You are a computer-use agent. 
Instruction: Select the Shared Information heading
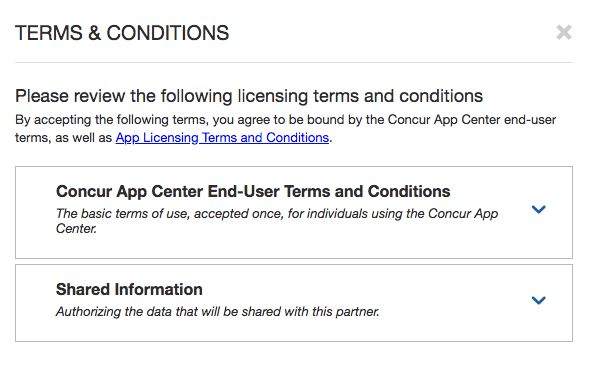coord(129,289)
